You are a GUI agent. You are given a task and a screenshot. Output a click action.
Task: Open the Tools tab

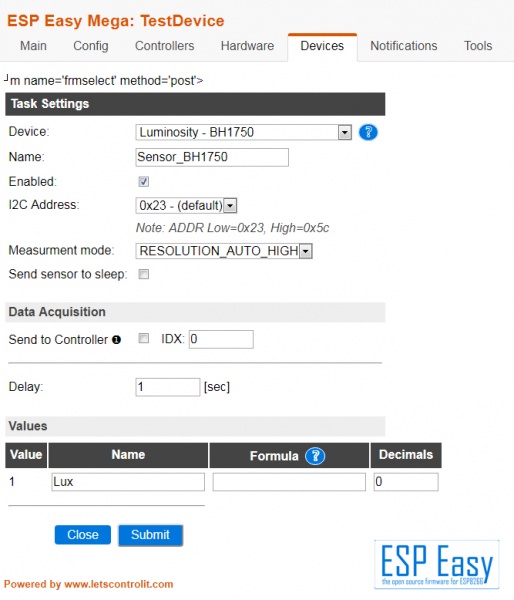click(478, 46)
